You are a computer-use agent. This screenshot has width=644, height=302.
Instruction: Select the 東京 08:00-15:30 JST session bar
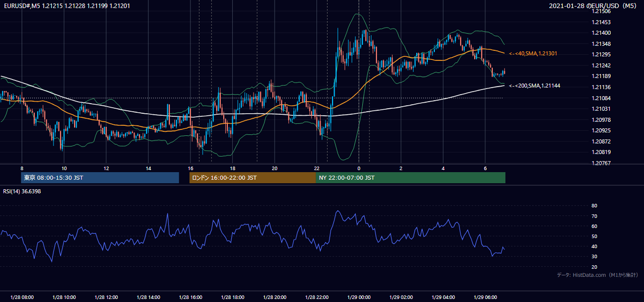(100, 178)
